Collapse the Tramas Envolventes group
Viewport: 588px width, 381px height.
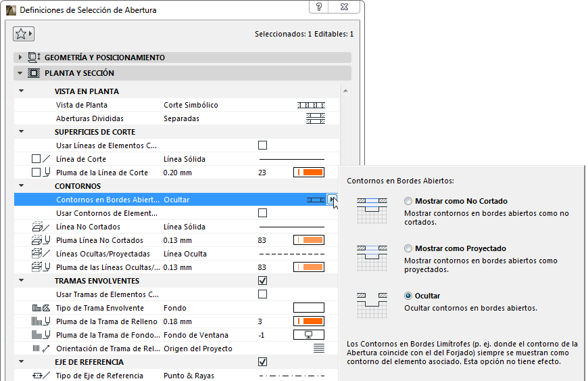pyautogui.click(x=22, y=280)
